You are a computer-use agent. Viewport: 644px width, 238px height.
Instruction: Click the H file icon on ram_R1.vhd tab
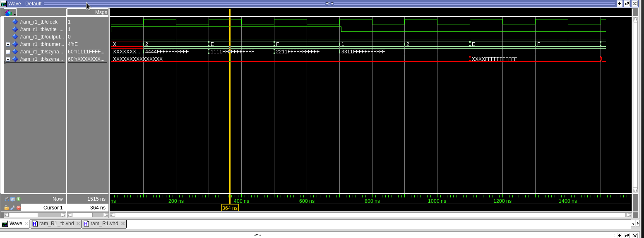coord(86,224)
